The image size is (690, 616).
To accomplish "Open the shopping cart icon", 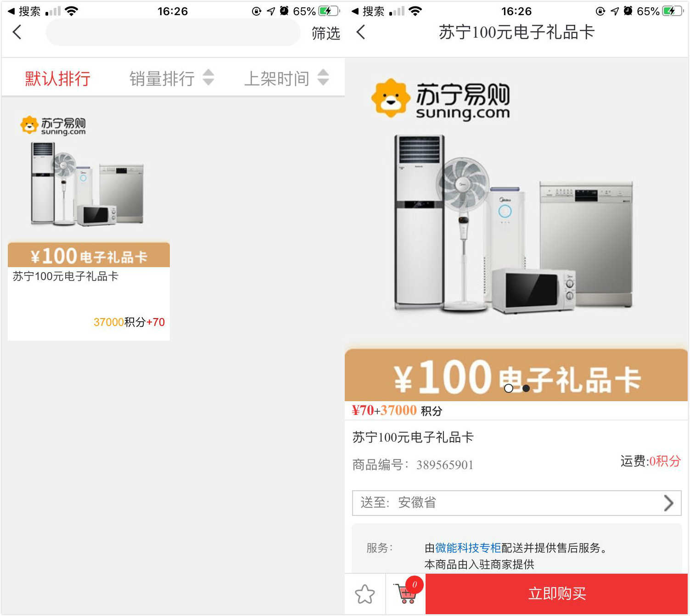I will (406, 594).
